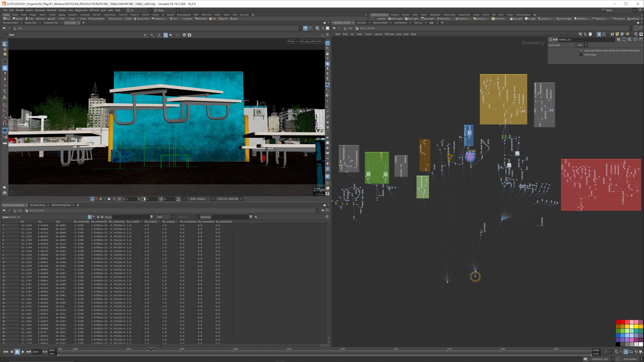
Task: Go back in the network editor path
Action: coord(334,28)
